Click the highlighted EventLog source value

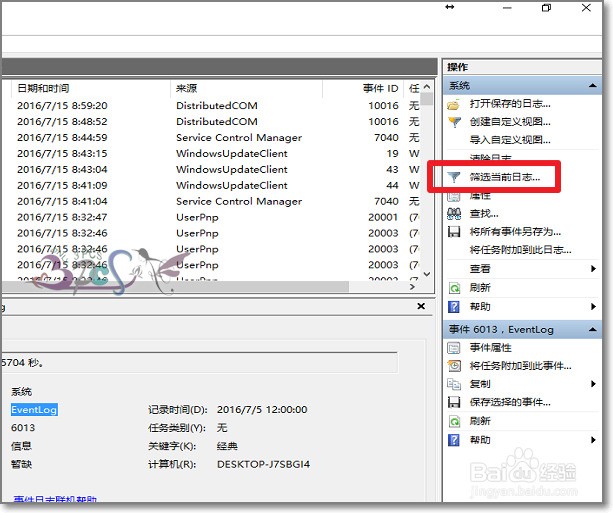pos(34,410)
